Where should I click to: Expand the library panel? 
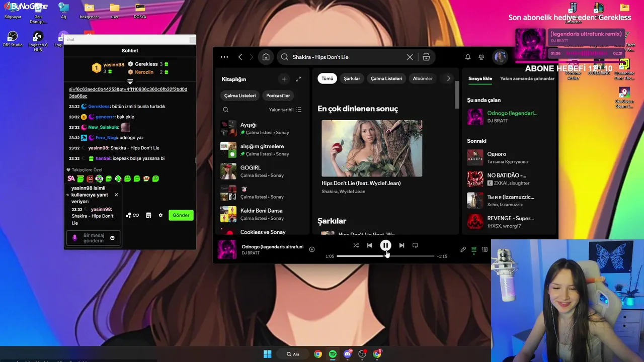[298, 79]
